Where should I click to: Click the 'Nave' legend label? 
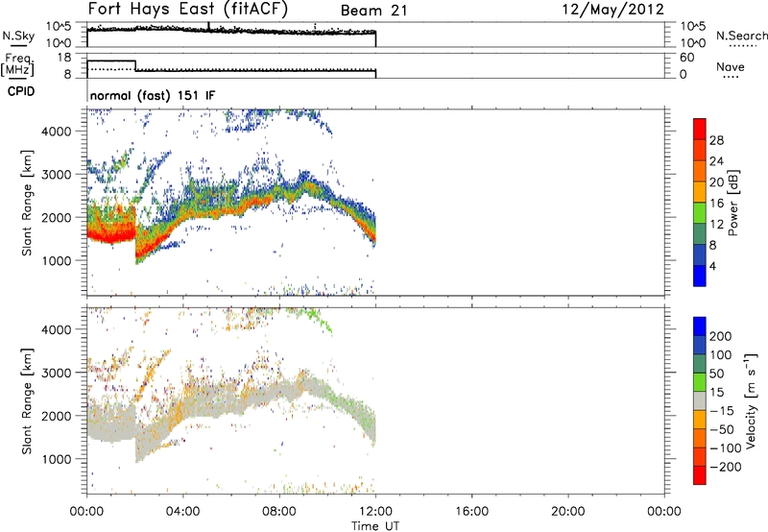click(x=731, y=66)
